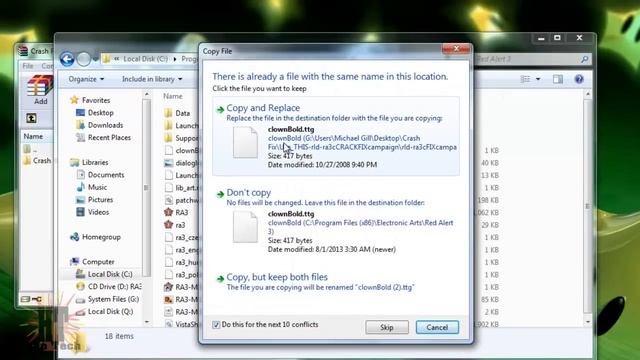Image resolution: width=640 pixels, height=360 pixels.
Task: Open Include in library dropdown
Action: 152,79
